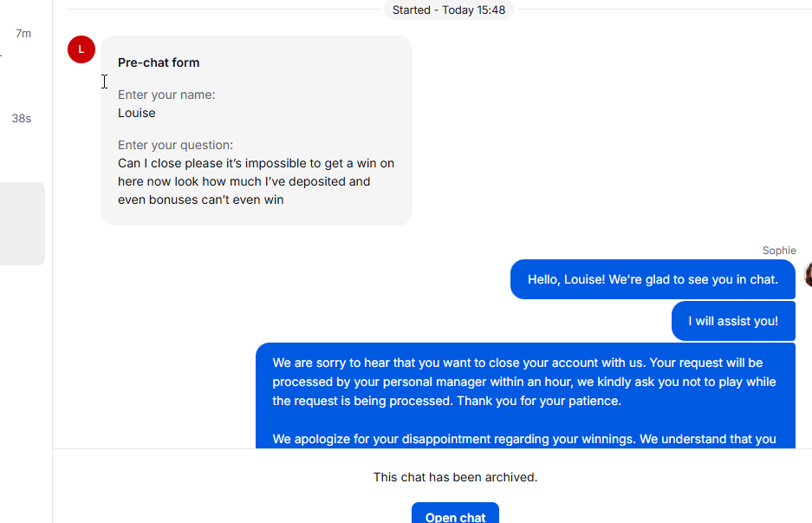Image resolution: width=812 pixels, height=523 pixels.
Task: Click the I will assist you message
Action: click(x=733, y=321)
